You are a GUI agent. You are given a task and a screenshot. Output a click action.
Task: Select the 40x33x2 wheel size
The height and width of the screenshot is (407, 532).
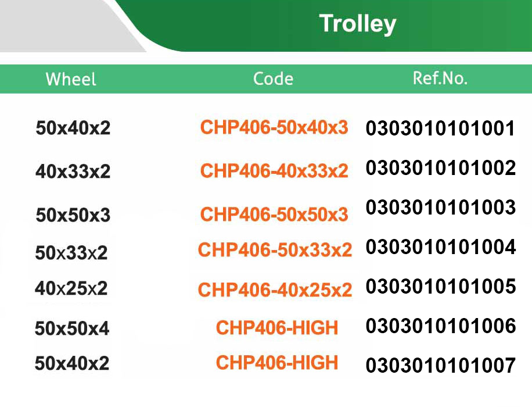tap(73, 172)
